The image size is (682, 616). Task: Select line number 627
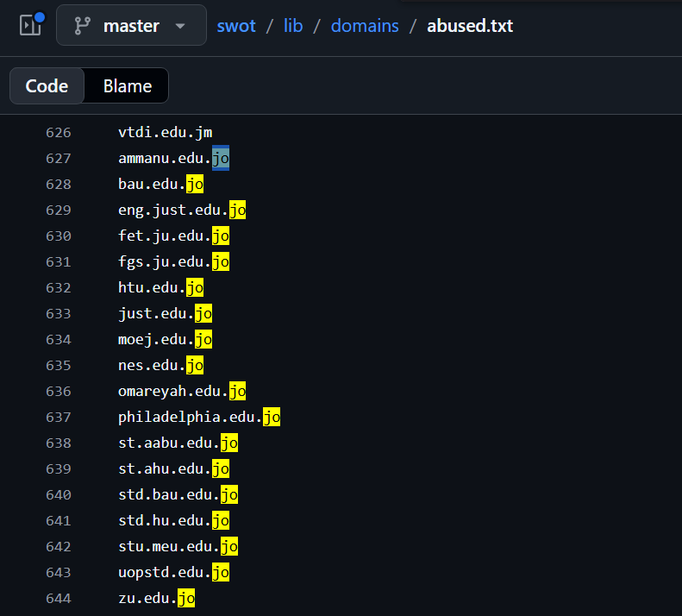pos(59,158)
